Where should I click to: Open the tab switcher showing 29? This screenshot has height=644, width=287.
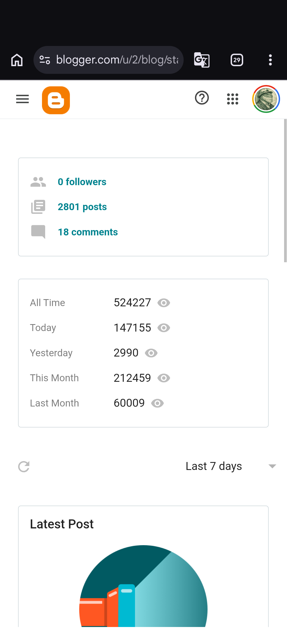237,60
